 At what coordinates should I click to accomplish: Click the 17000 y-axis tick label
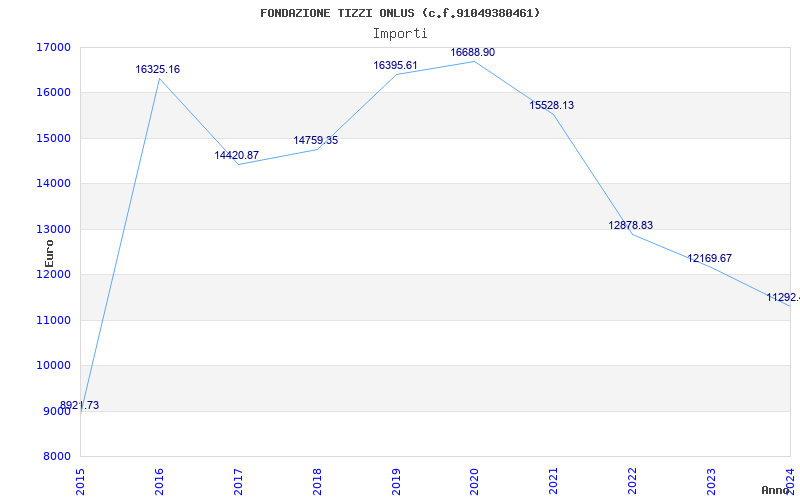pos(53,47)
